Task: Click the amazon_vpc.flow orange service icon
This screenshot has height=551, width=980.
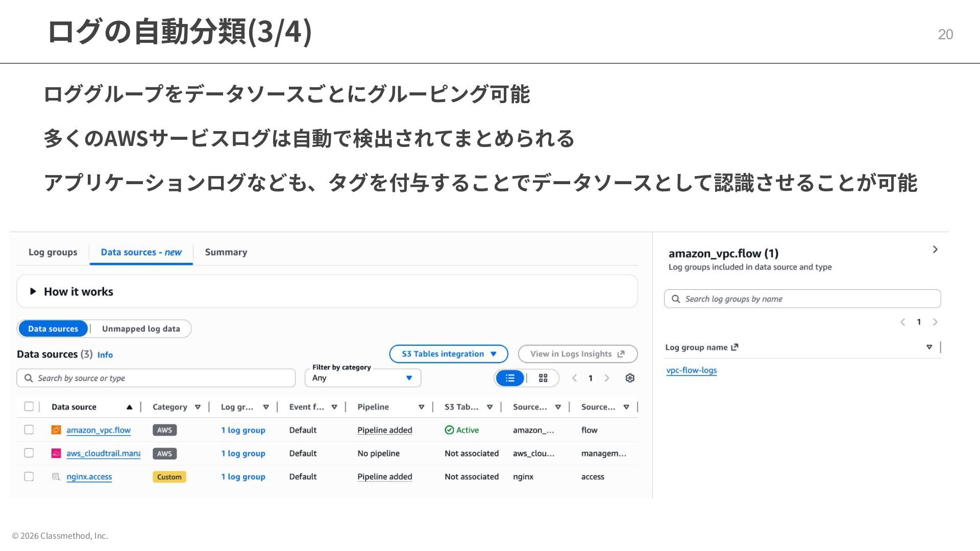Action: (x=56, y=430)
